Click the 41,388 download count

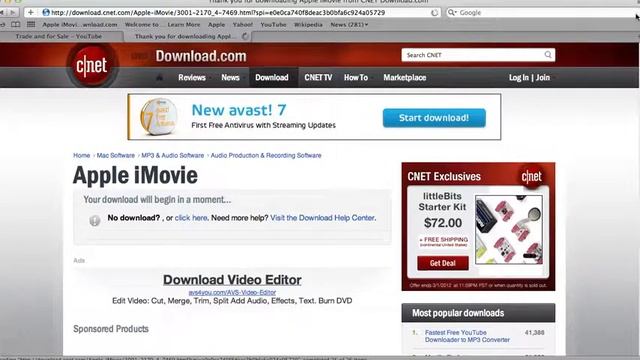tap(535, 333)
